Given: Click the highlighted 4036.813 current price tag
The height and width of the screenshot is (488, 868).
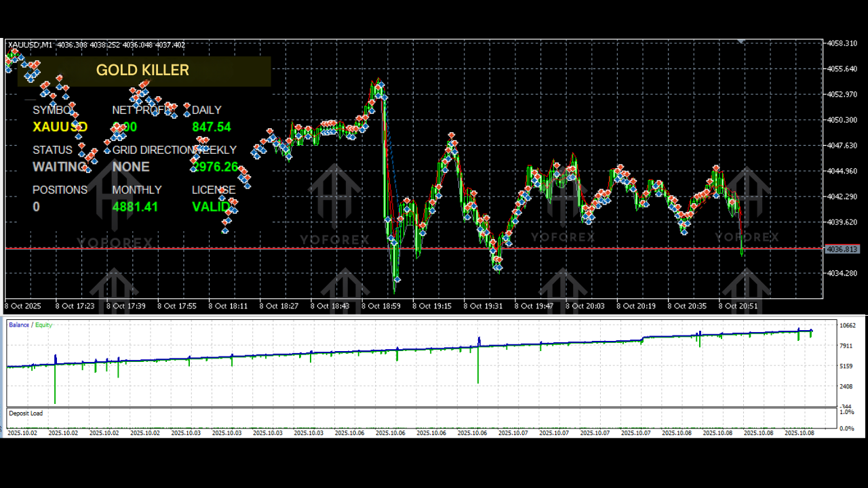Looking at the screenshot, I should click(842, 249).
